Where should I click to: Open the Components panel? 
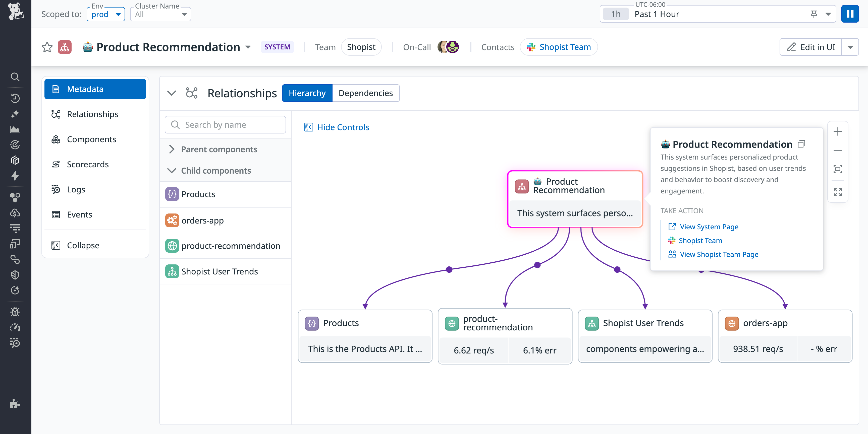tap(91, 139)
